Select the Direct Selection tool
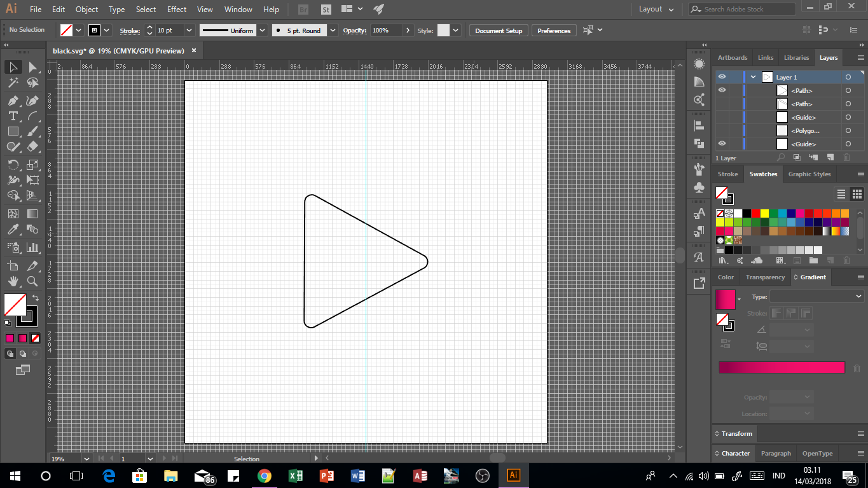The height and width of the screenshot is (488, 868). tap(32, 67)
